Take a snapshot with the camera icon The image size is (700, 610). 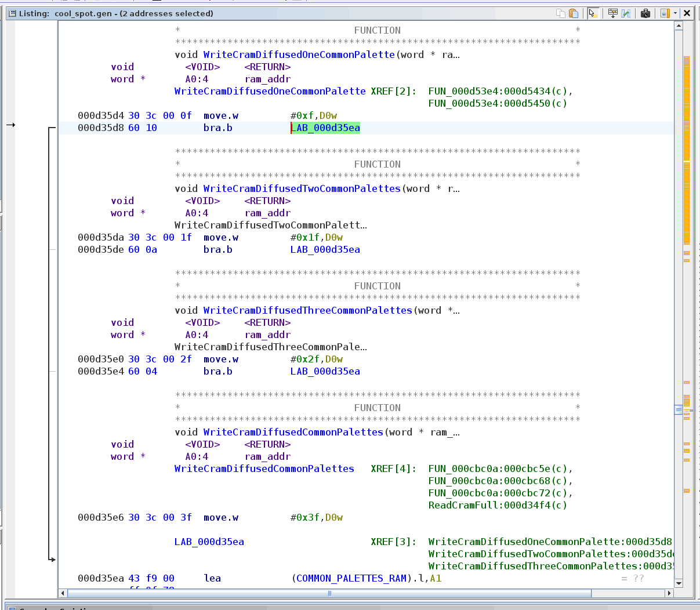click(645, 13)
